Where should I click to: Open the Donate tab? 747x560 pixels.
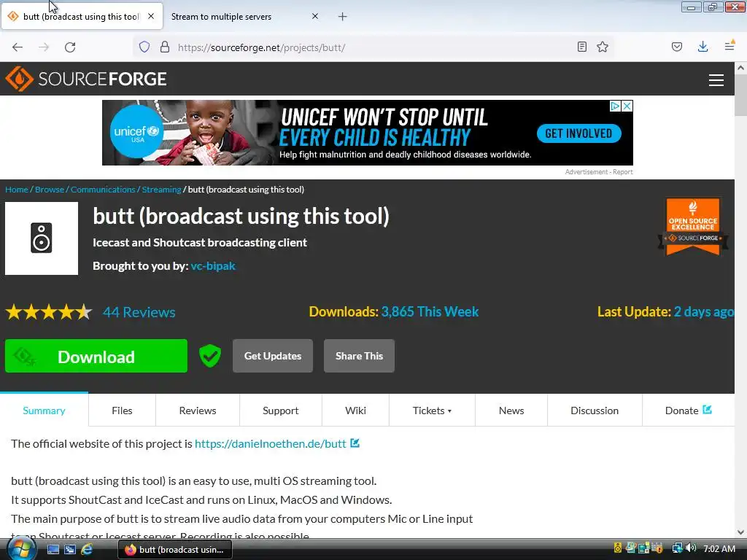(688, 411)
